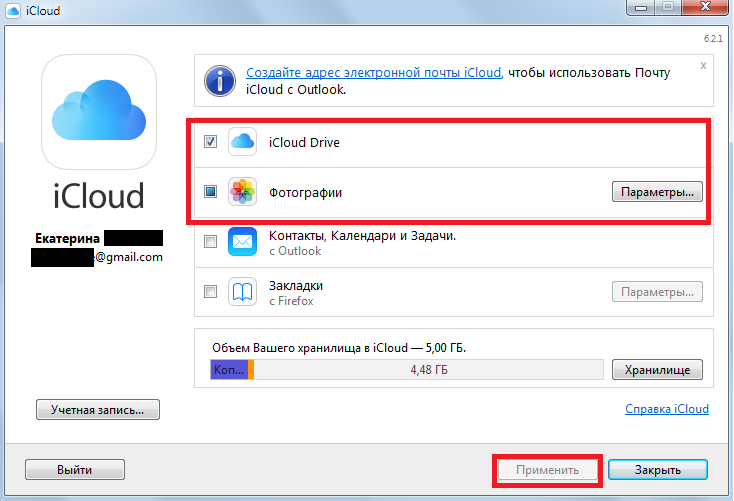This screenshot has width=734, height=501.
Task: Click the Bookmarks open-book icon
Action: [242, 292]
